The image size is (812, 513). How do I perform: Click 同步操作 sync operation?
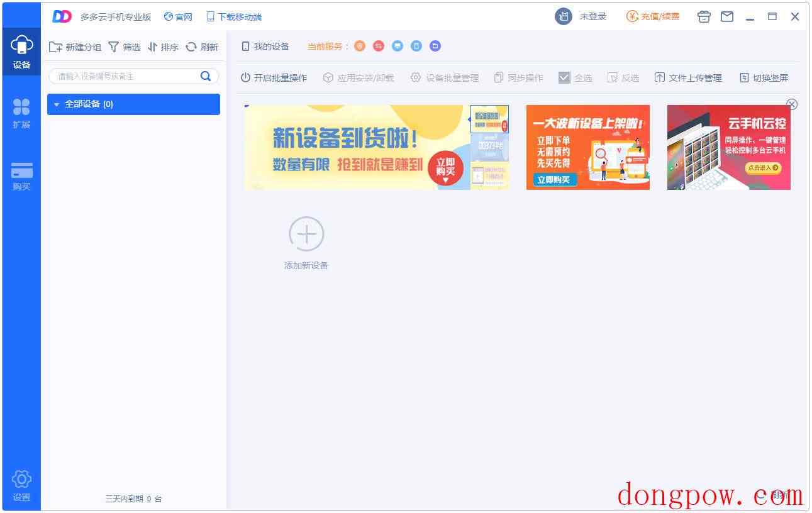click(x=519, y=78)
